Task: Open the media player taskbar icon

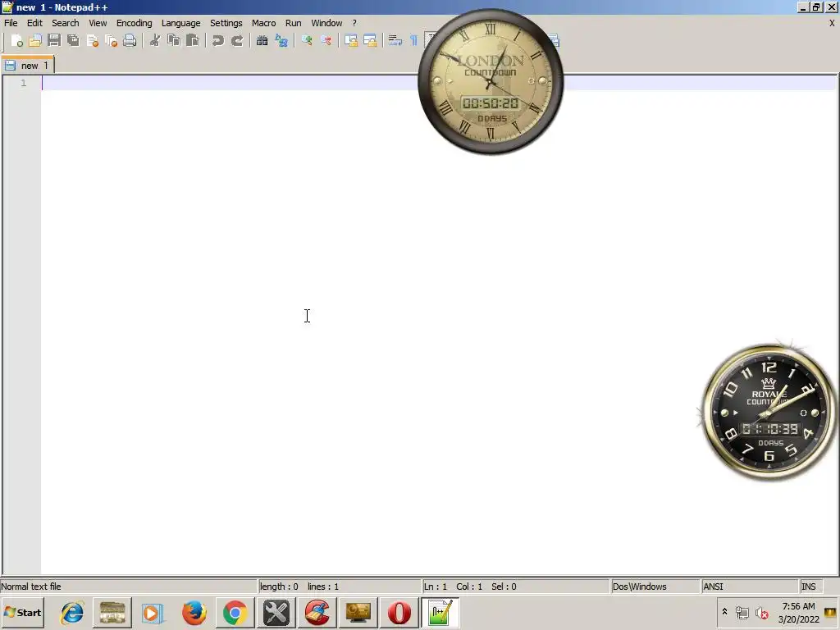Action: coord(153,613)
